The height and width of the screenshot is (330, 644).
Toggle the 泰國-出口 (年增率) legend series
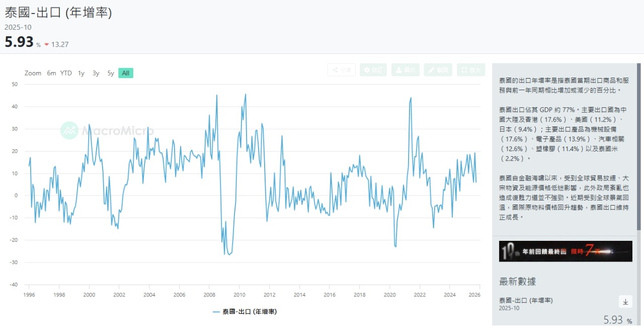[x=245, y=312]
